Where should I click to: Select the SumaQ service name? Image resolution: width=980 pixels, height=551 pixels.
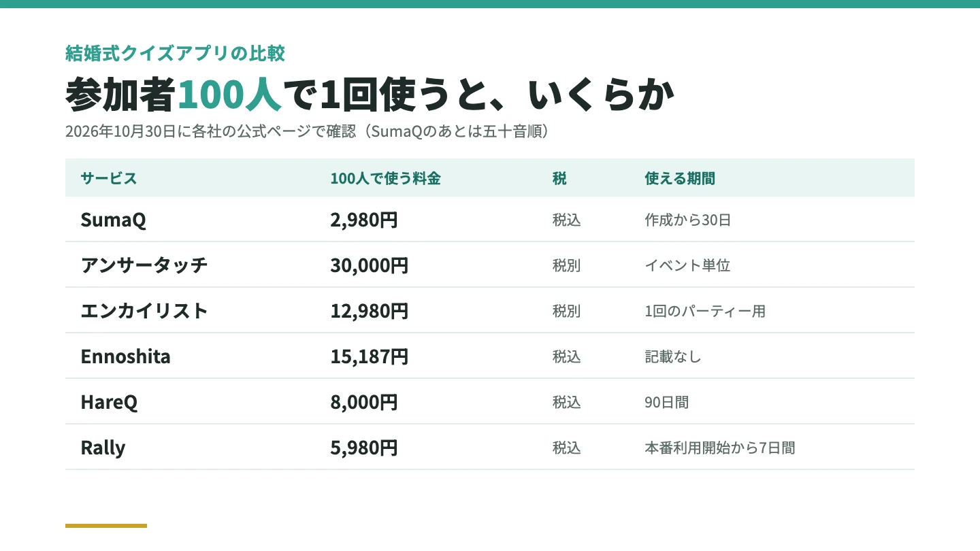[113, 220]
